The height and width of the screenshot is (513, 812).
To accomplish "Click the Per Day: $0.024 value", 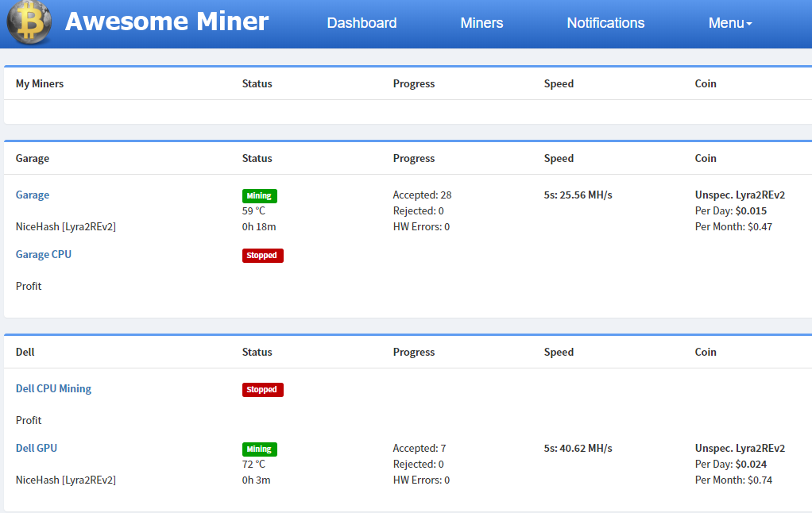I will pyautogui.click(x=731, y=464).
